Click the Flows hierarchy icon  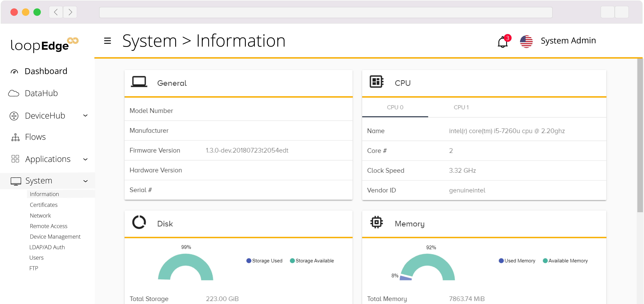tap(15, 137)
